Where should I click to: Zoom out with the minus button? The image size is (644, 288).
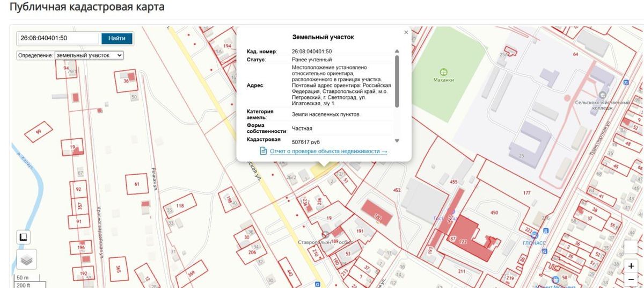click(x=631, y=279)
